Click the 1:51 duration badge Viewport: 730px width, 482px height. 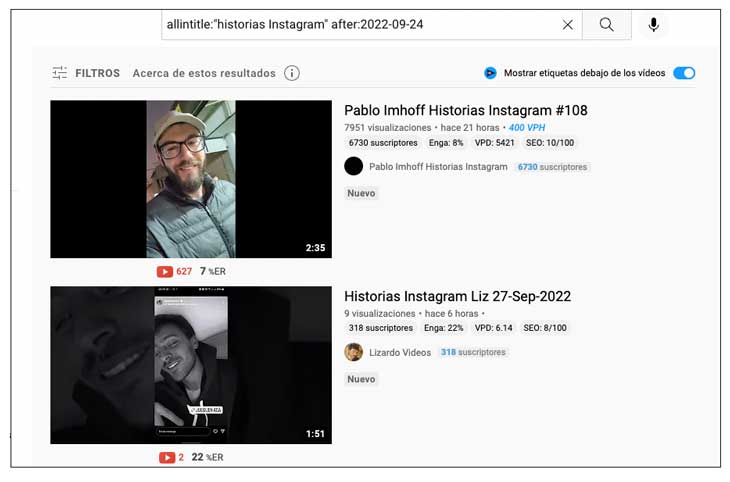pyautogui.click(x=315, y=434)
